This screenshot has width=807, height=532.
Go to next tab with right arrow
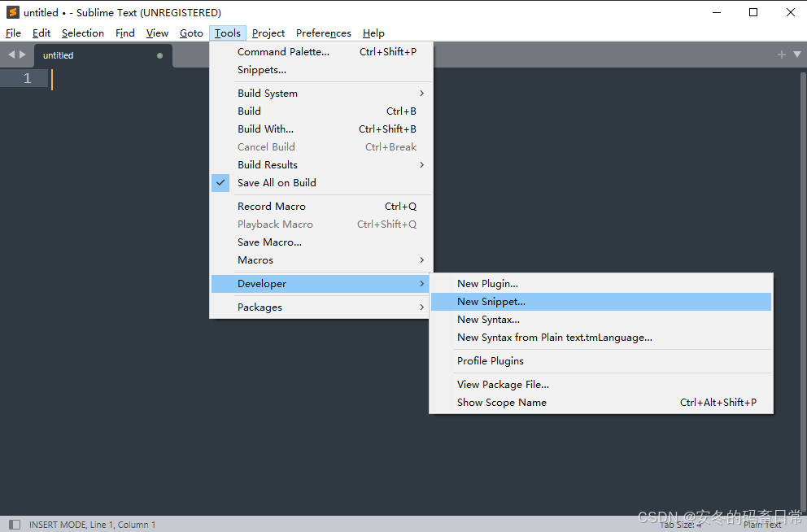click(23, 55)
